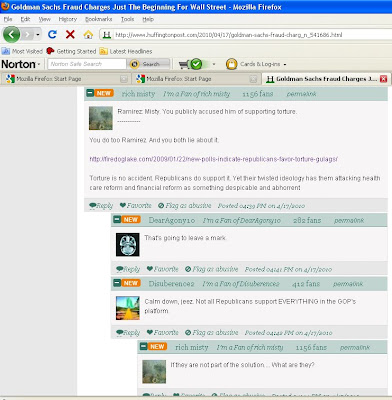Open the permalink of the bottom rich misty reply

pos(355,347)
